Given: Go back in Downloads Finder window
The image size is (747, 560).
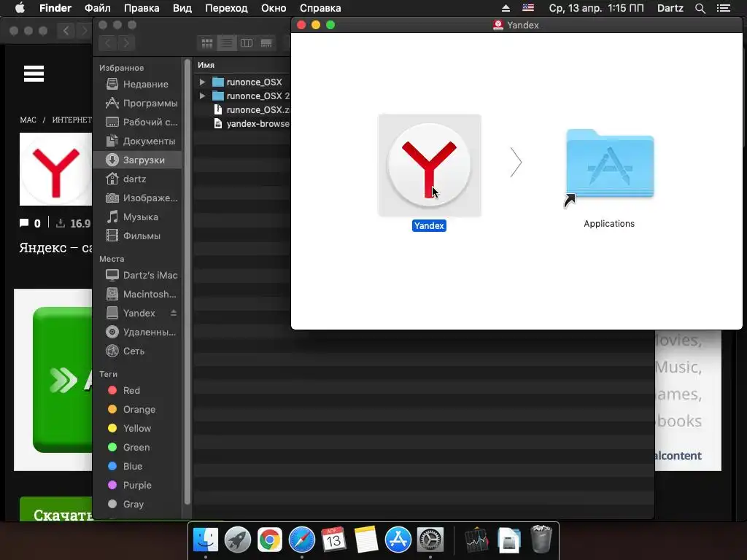Looking at the screenshot, I should click(x=108, y=43).
